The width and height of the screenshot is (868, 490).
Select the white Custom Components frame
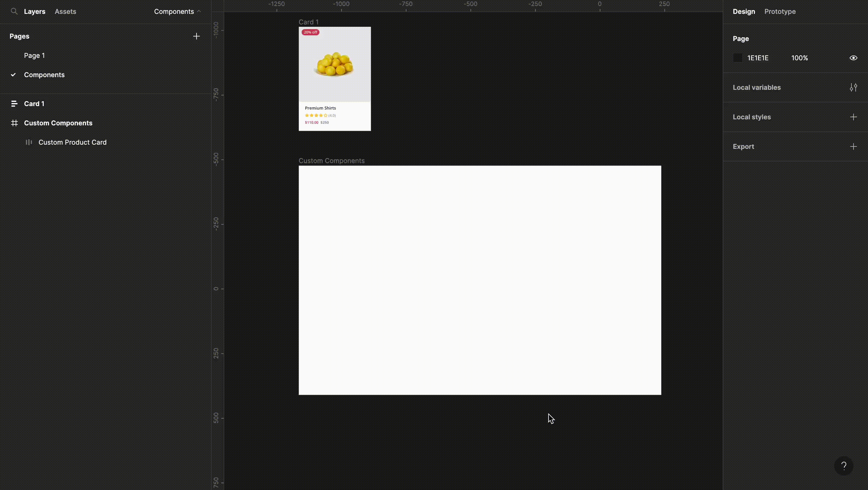[480, 280]
